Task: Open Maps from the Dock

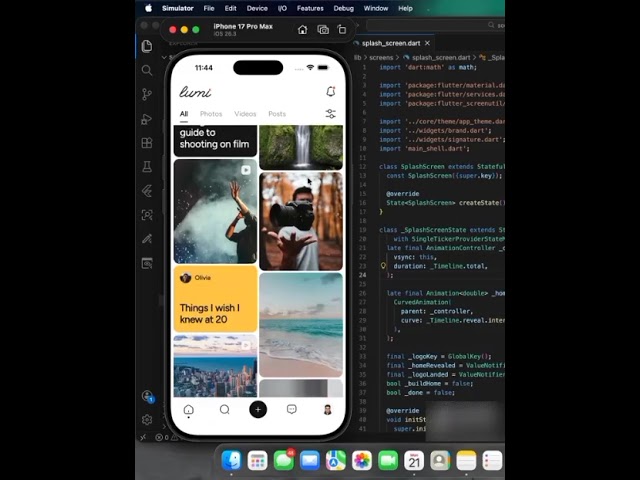Action: (336, 460)
